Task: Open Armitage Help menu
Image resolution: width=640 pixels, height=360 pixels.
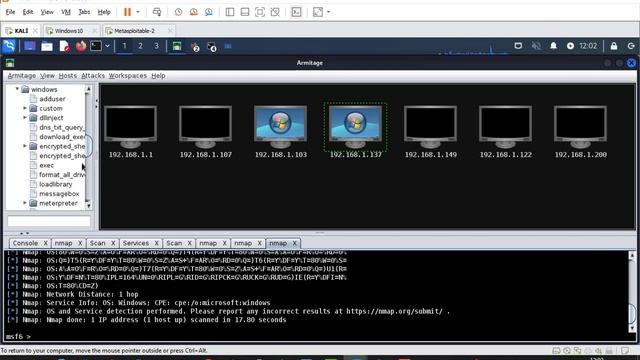Action: (158, 76)
